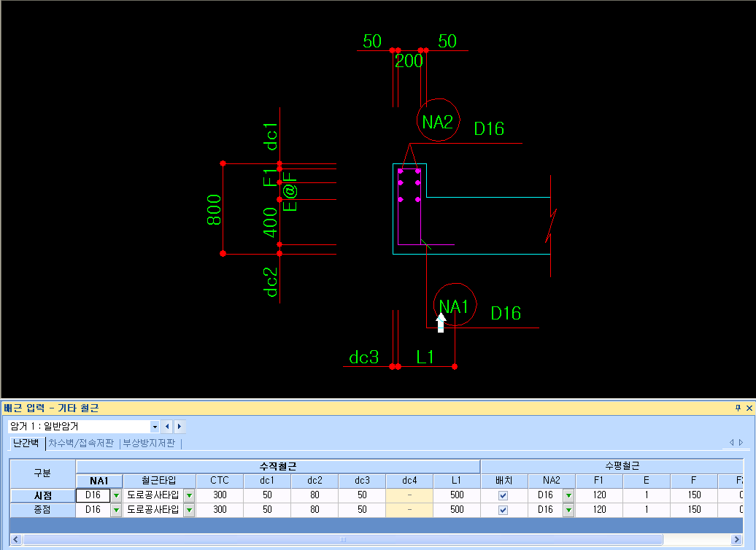
Task: Toggle 배치 checkbox in 종점 row
Action: point(503,510)
